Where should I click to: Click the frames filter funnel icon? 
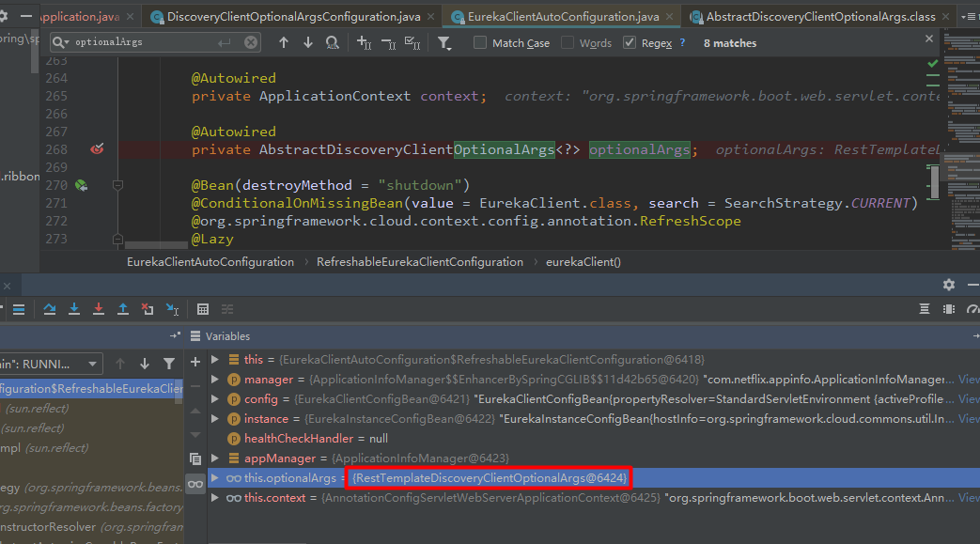tap(169, 364)
